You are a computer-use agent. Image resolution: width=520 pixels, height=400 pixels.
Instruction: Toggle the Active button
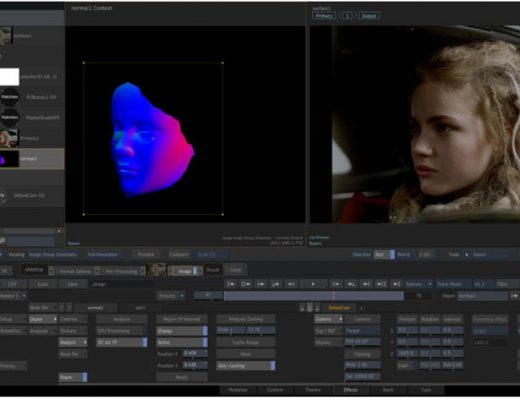182,342
